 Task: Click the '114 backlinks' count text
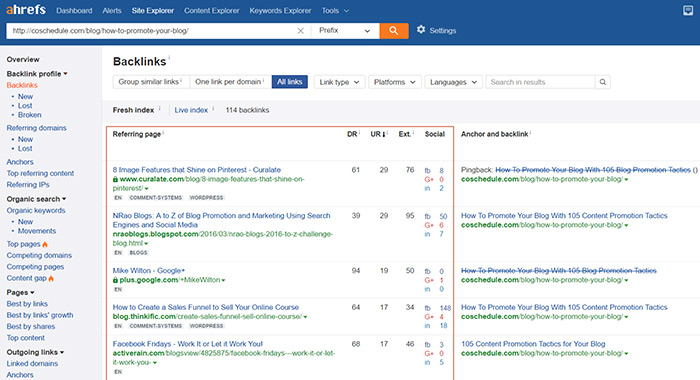pos(247,110)
